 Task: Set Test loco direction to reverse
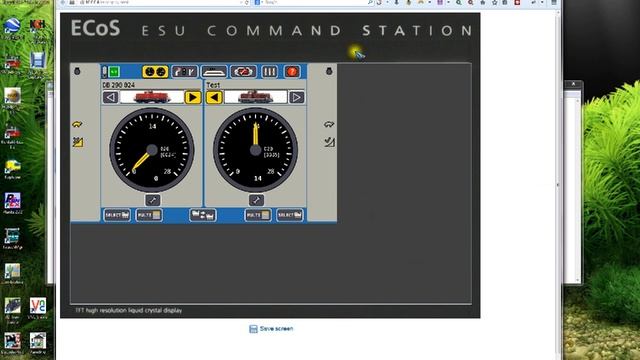(x=214, y=98)
